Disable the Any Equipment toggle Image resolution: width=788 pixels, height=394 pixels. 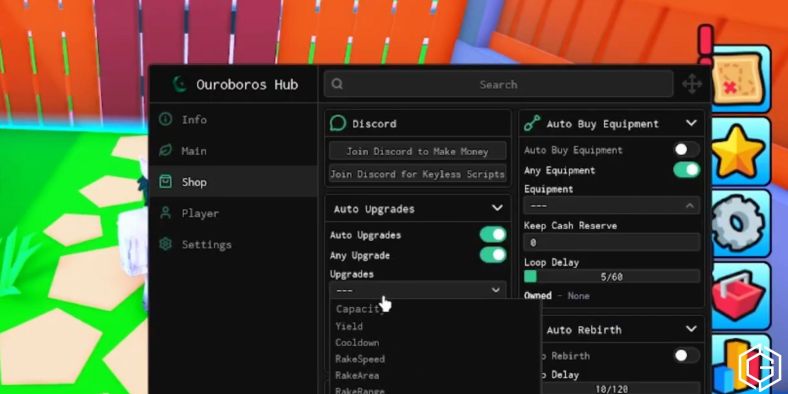[x=686, y=170]
